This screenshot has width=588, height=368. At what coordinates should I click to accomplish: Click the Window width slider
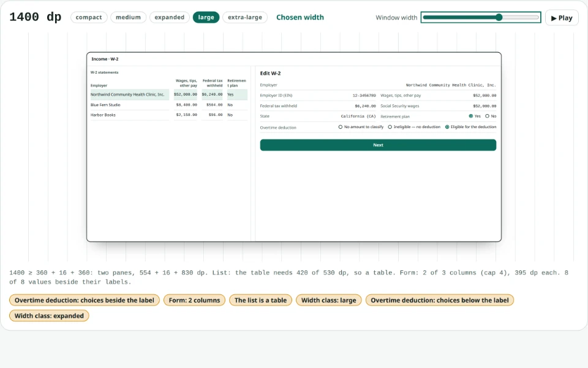(x=481, y=17)
